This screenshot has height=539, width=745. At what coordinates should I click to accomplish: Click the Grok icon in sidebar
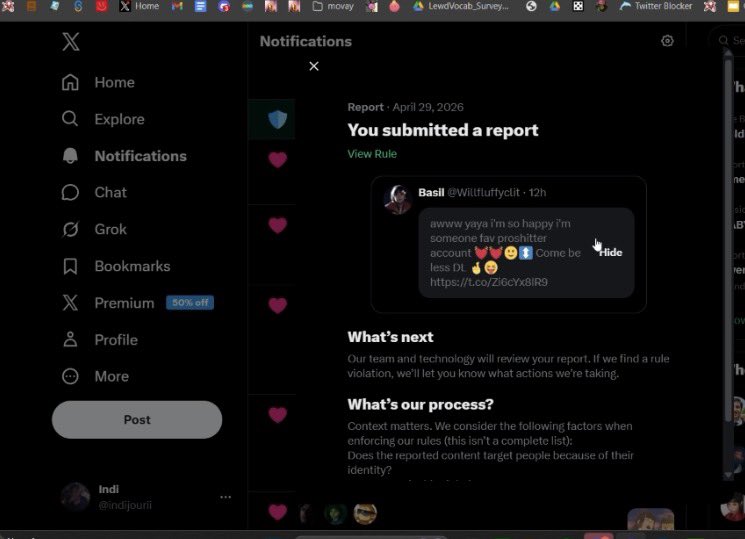point(70,229)
